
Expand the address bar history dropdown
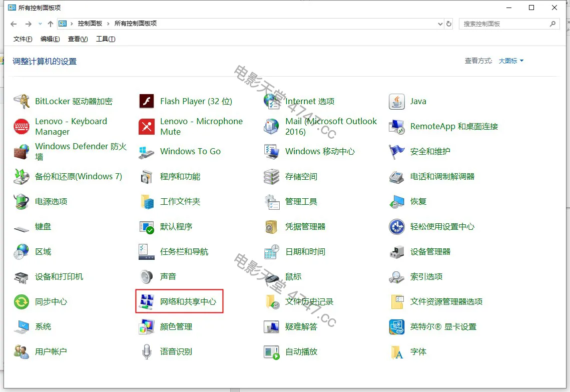point(440,24)
